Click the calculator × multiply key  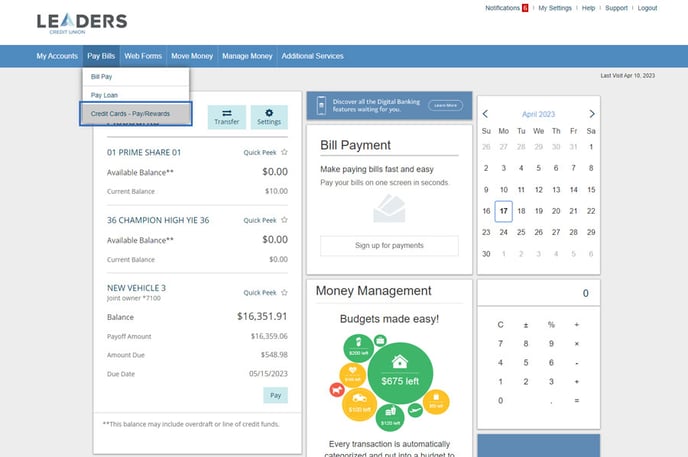click(x=577, y=344)
